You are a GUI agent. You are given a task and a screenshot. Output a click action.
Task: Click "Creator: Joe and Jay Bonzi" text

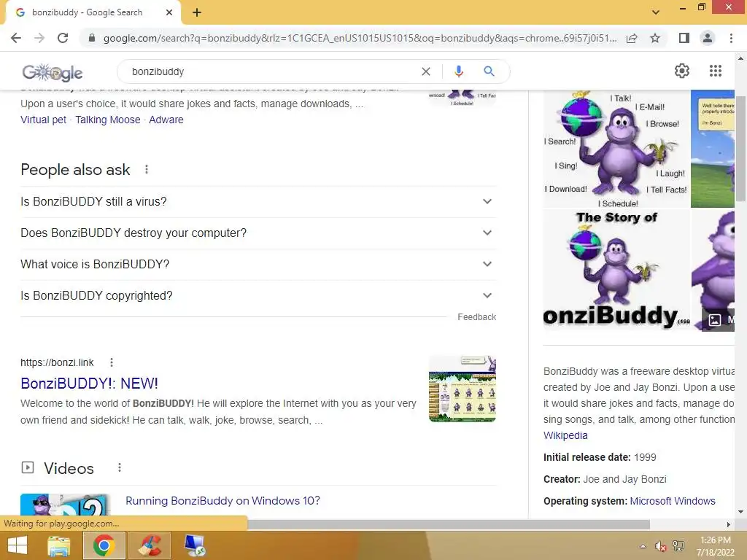click(605, 479)
